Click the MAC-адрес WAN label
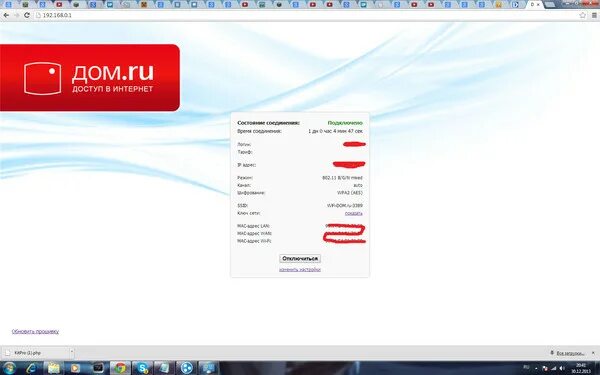This screenshot has height=375, width=600. click(254, 233)
